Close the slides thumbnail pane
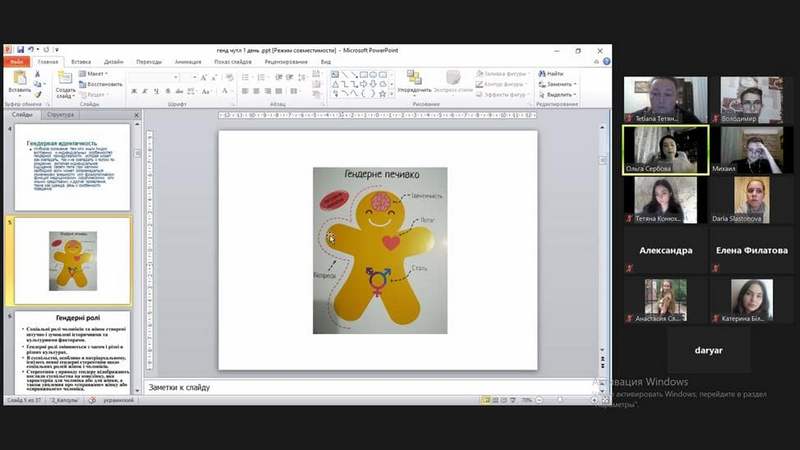Viewport: 800px width, 450px height. point(136,115)
